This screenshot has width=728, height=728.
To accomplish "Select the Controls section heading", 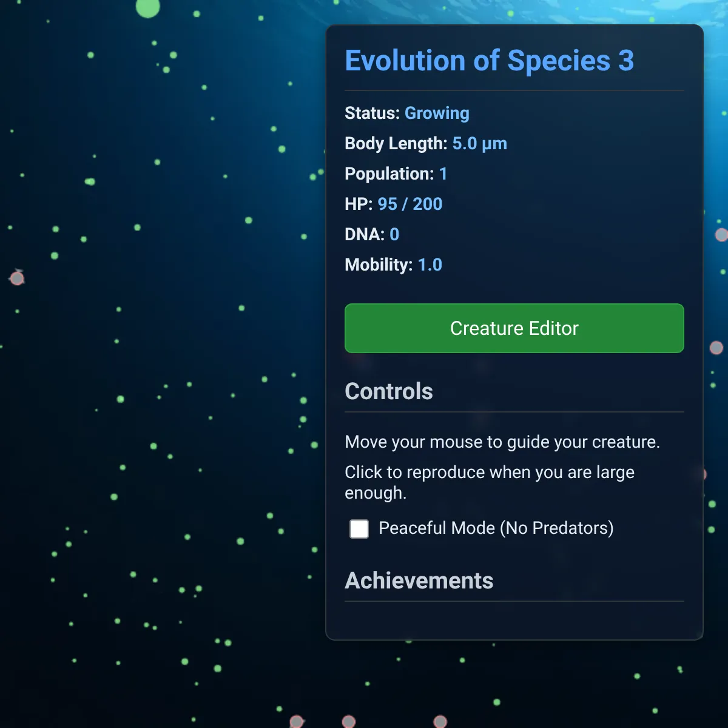I will (389, 391).
